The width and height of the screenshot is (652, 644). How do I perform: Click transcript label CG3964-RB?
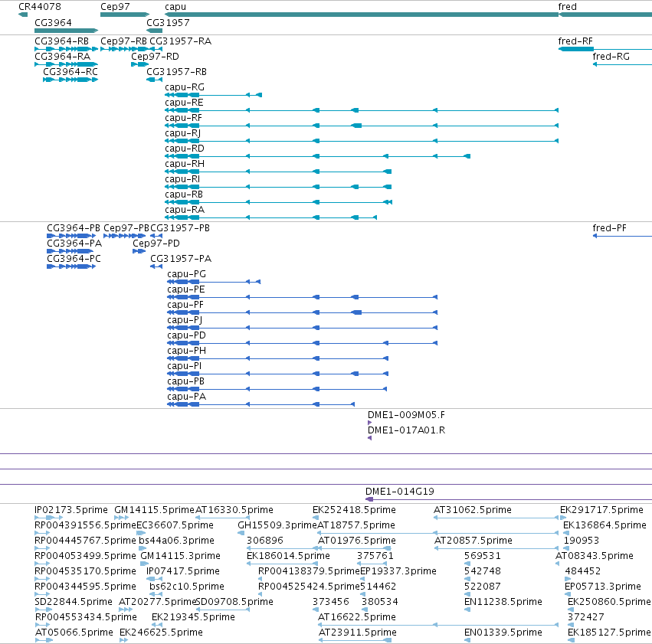point(61,41)
